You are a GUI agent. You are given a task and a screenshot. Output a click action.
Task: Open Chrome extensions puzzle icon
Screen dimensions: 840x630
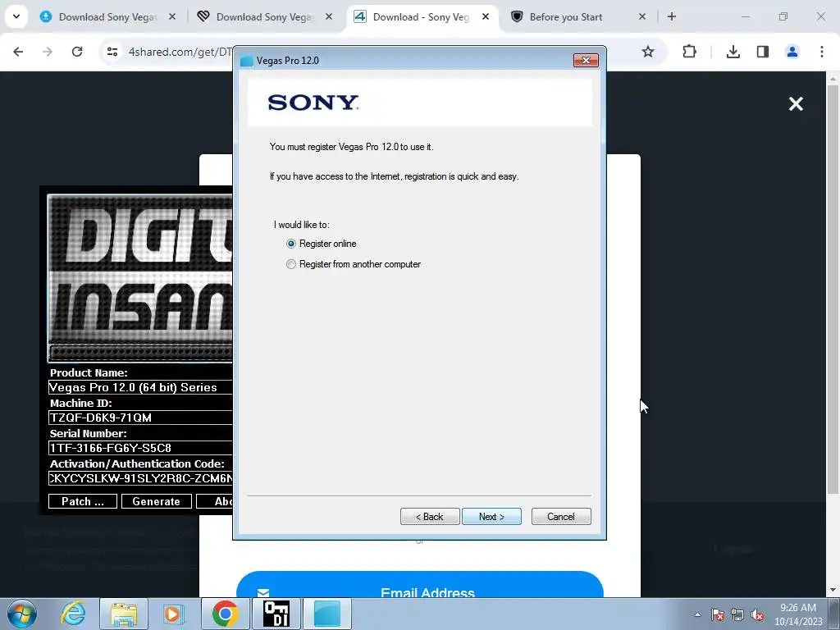[689, 52]
